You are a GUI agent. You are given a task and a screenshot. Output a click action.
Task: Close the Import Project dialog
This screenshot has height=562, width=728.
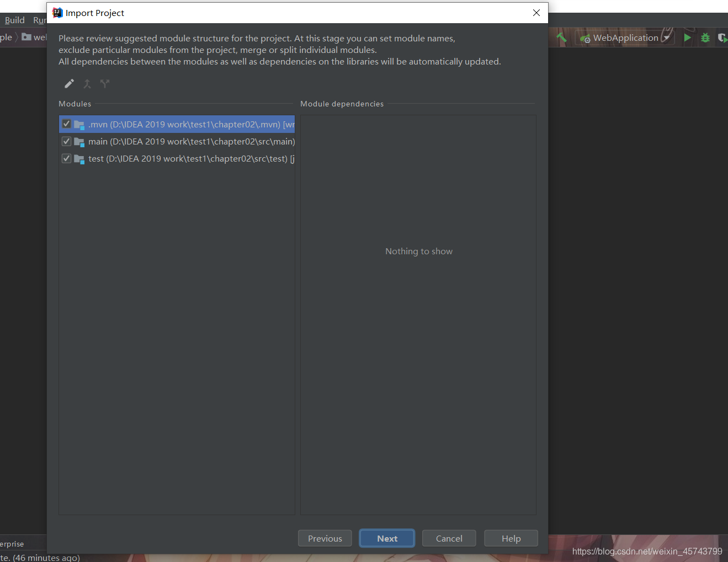pos(536,13)
